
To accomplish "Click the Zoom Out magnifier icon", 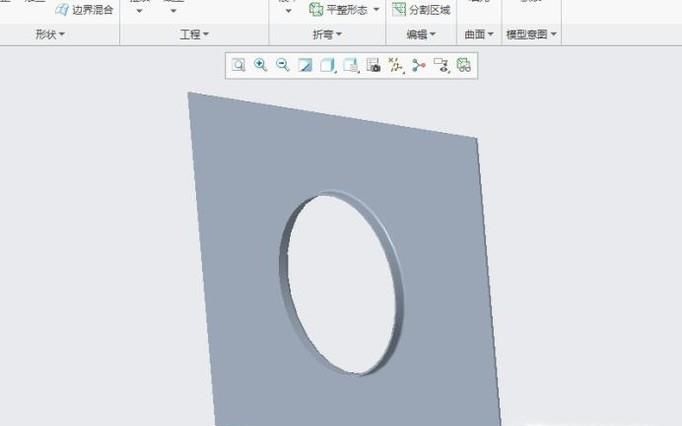I will coord(283,65).
